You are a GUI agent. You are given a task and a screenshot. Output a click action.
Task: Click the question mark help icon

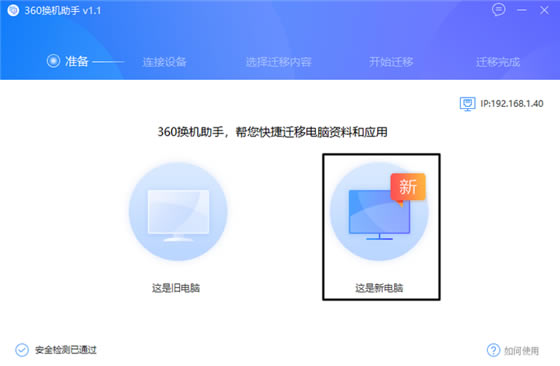(493, 350)
